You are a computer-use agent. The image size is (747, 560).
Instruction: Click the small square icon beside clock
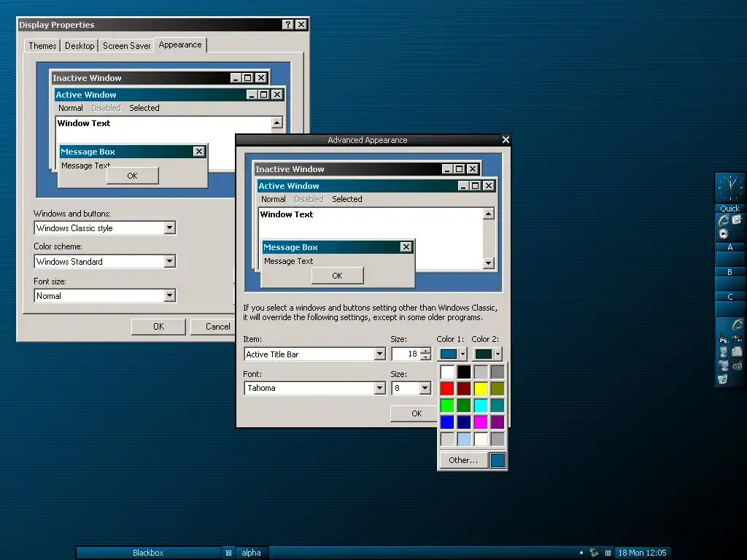608,553
